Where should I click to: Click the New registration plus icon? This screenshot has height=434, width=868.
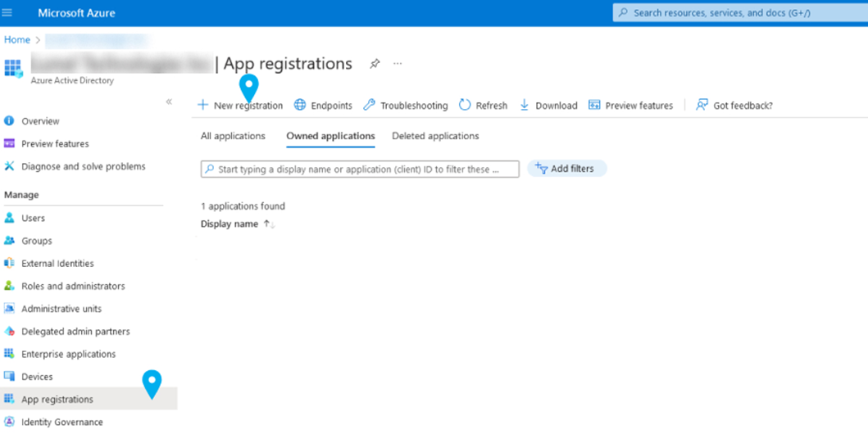click(x=203, y=106)
